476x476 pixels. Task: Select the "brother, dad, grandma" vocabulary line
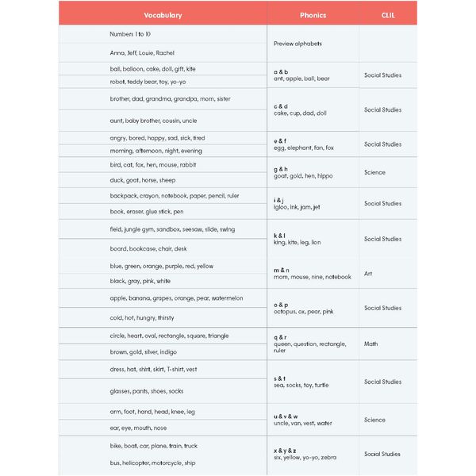point(170,99)
